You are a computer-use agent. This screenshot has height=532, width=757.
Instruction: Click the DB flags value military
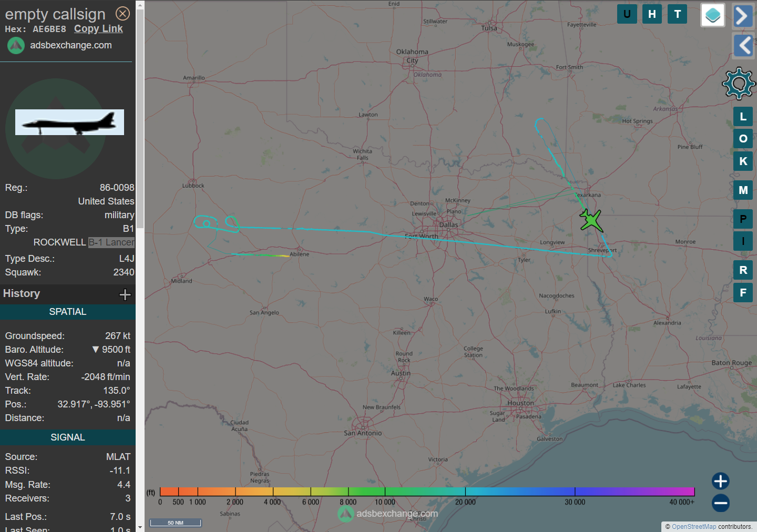(x=119, y=215)
